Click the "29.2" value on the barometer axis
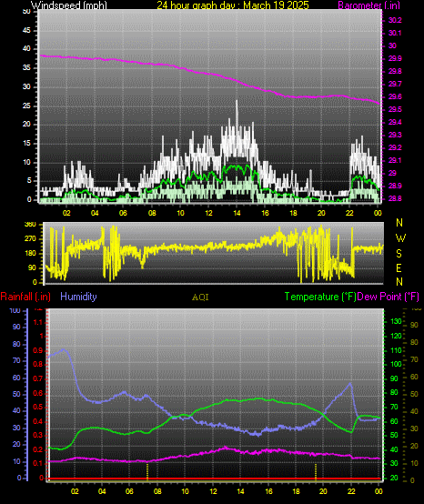This screenshot has width=424, height=504. 395,147
